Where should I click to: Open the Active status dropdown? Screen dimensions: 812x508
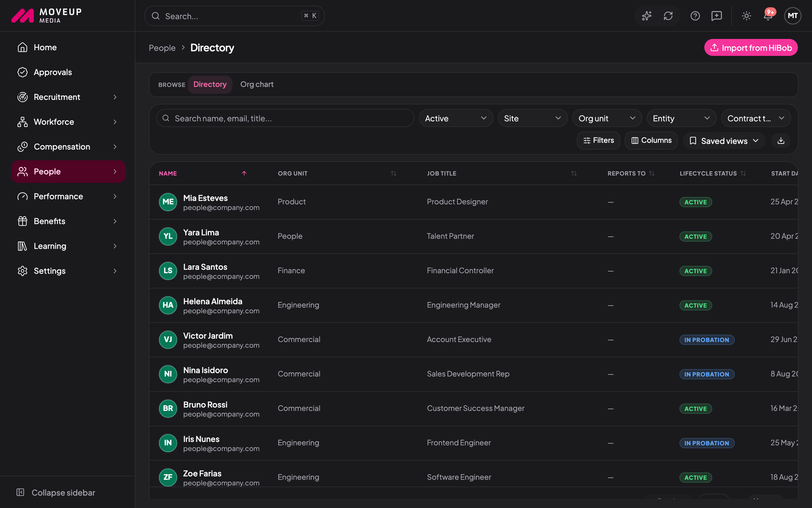456,118
